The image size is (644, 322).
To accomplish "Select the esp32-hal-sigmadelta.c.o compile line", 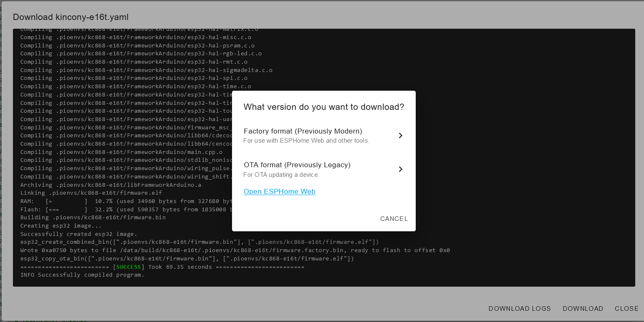I will coord(146,70).
